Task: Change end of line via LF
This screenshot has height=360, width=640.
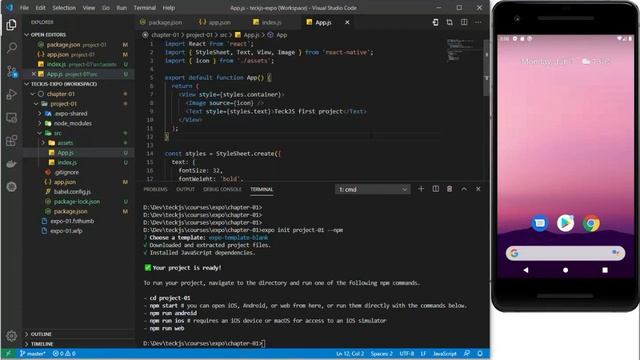Action: coord(423,353)
